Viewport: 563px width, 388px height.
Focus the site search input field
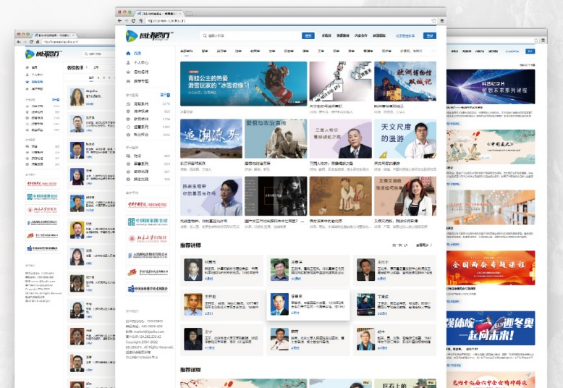click(251, 36)
